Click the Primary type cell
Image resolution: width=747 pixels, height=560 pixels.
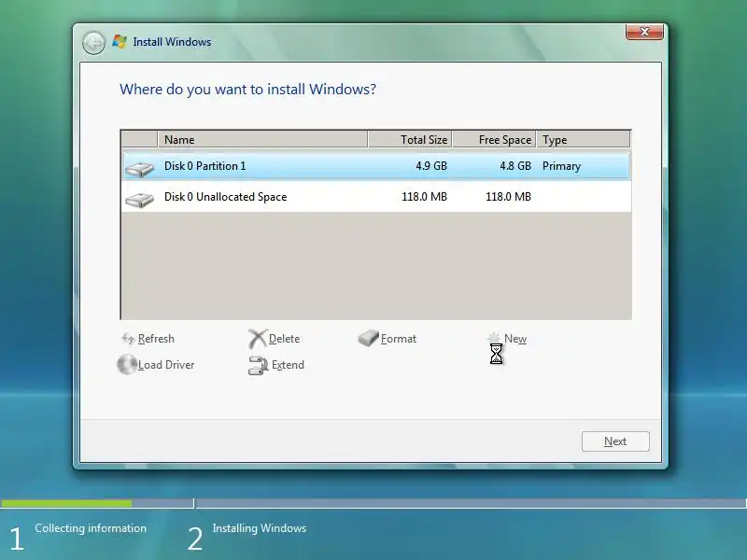(x=562, y=166)
